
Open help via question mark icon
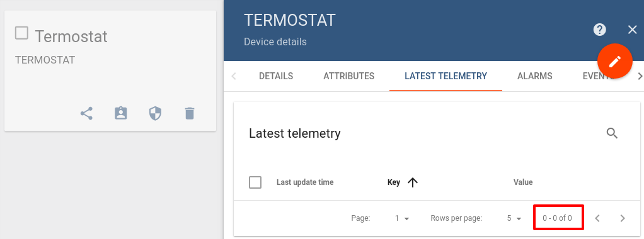coord(600,30)
